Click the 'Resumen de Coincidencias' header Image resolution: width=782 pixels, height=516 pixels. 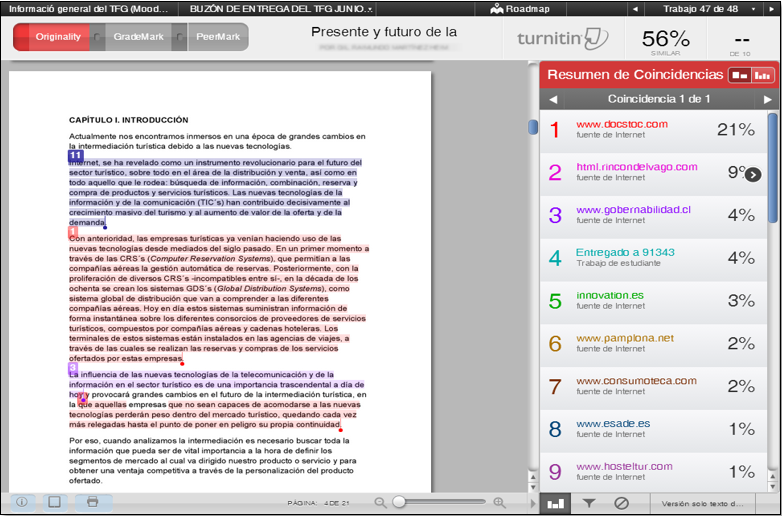point(635,75)
